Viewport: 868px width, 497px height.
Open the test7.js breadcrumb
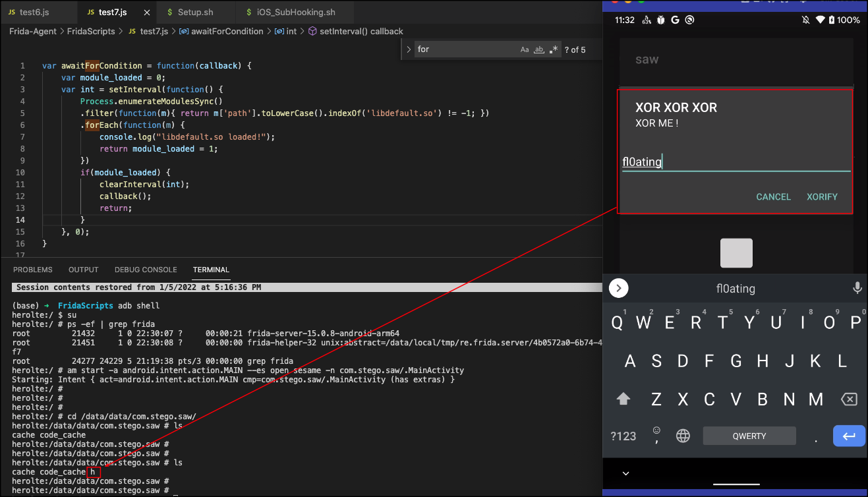coord(149,31)
